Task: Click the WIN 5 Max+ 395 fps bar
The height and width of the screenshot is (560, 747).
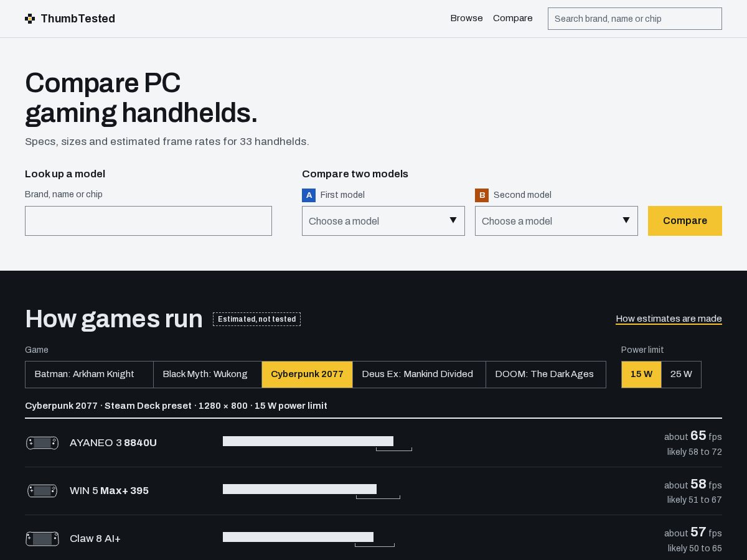Action: (299, 489)
